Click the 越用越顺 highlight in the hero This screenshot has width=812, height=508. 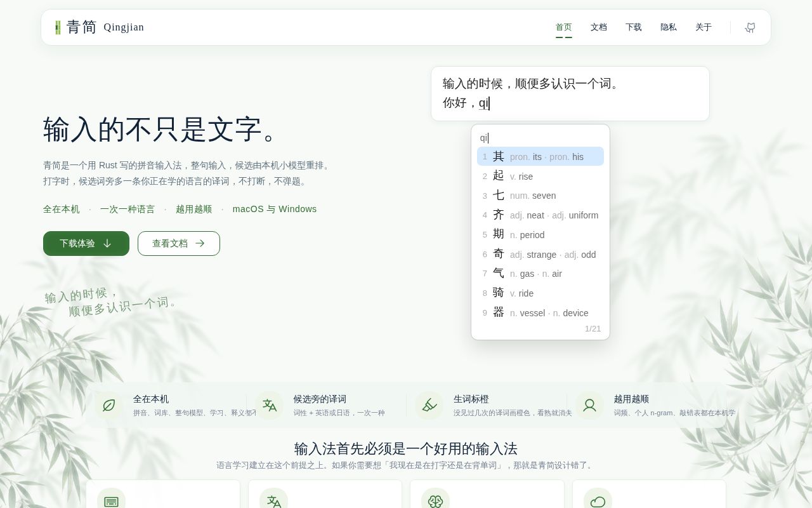tap(194, 210)
